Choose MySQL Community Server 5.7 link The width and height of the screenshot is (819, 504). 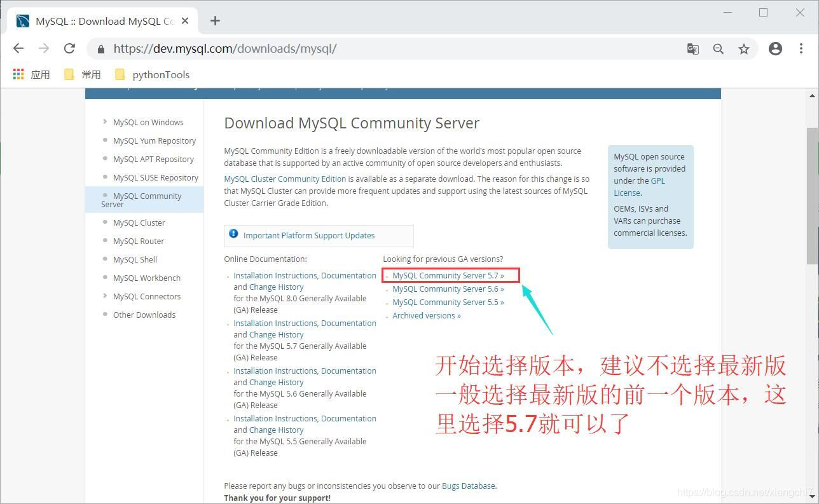(448, 275)
